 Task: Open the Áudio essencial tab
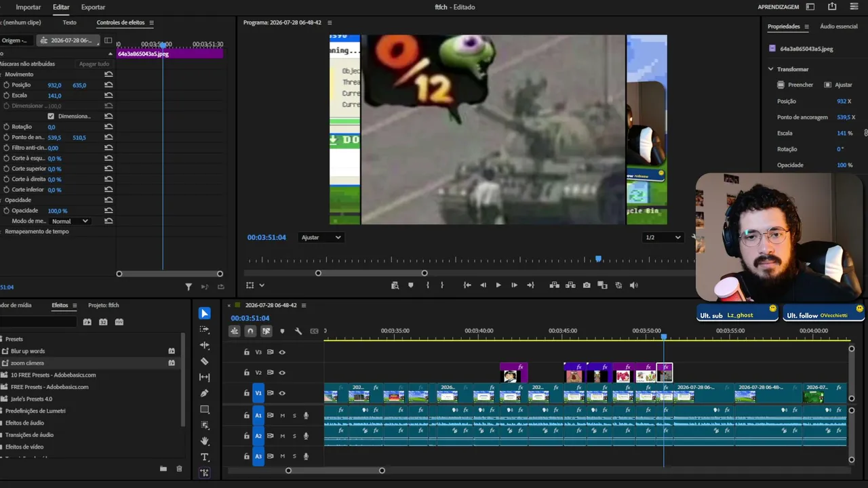tap(839, 26)
